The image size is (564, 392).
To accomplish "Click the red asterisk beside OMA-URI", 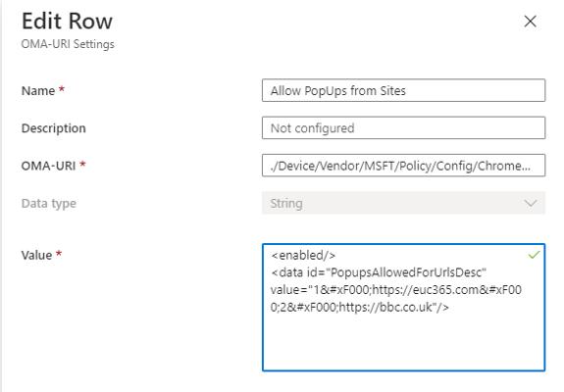I will 82,164.
